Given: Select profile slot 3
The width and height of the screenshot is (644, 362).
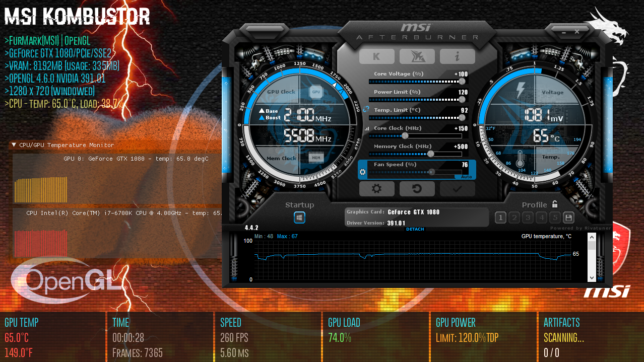Looking at the screenshot, I should coord(528,218).
